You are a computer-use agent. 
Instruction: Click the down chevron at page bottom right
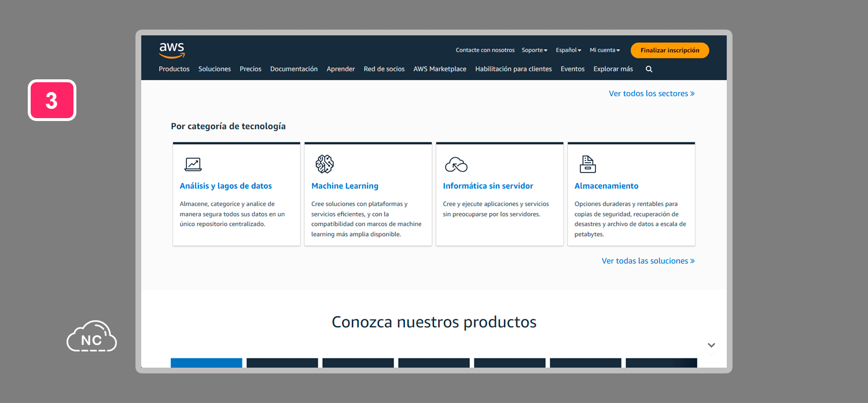click(x=711, y=345)
